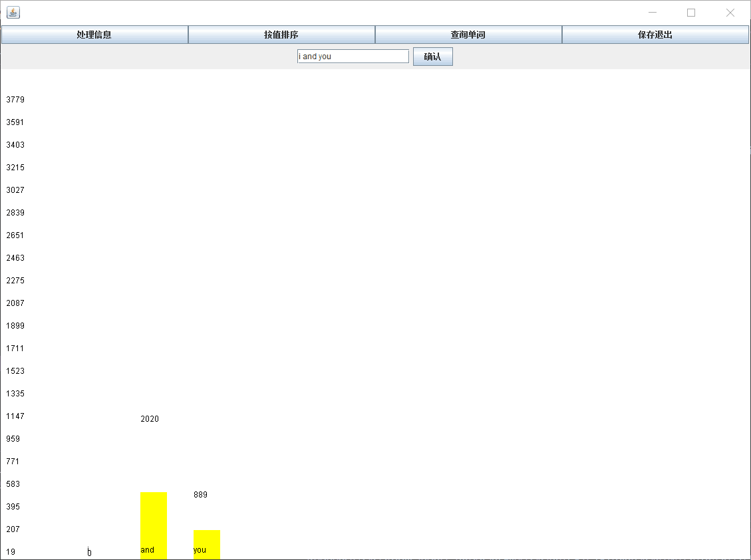Click the Java icon in title bar
This screenshot has height=560, width=751.
(13, 13)
